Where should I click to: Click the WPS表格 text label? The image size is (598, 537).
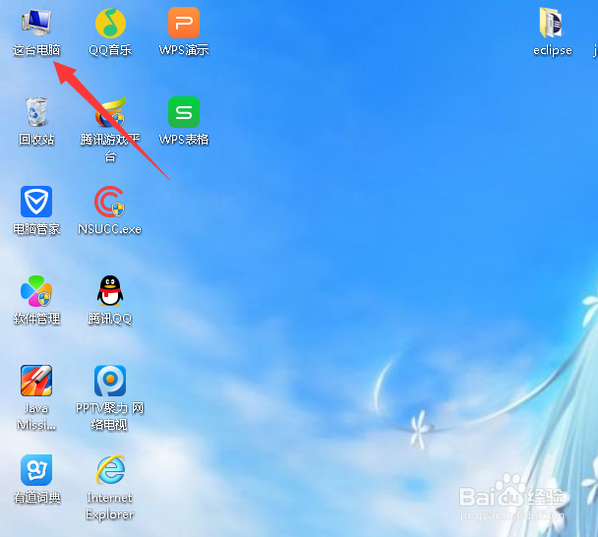point(184,139)
